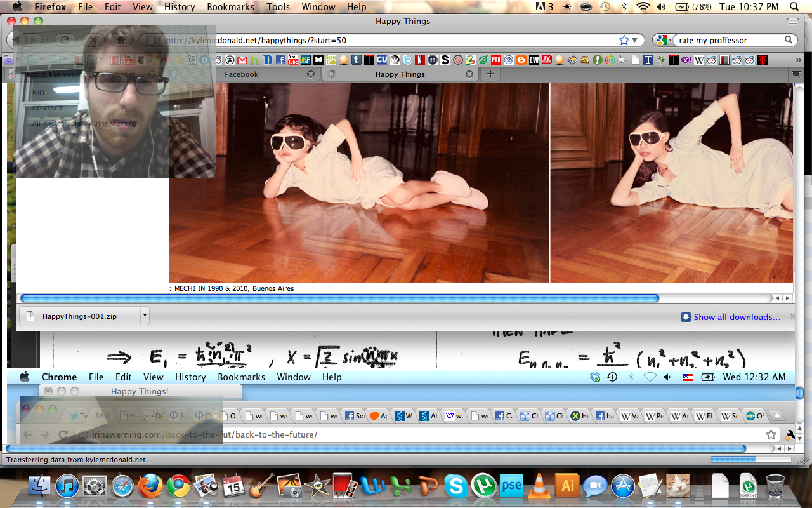Open Adobe Illustrator from the Dock
The image size is (812, 508).
pos(567,486)
